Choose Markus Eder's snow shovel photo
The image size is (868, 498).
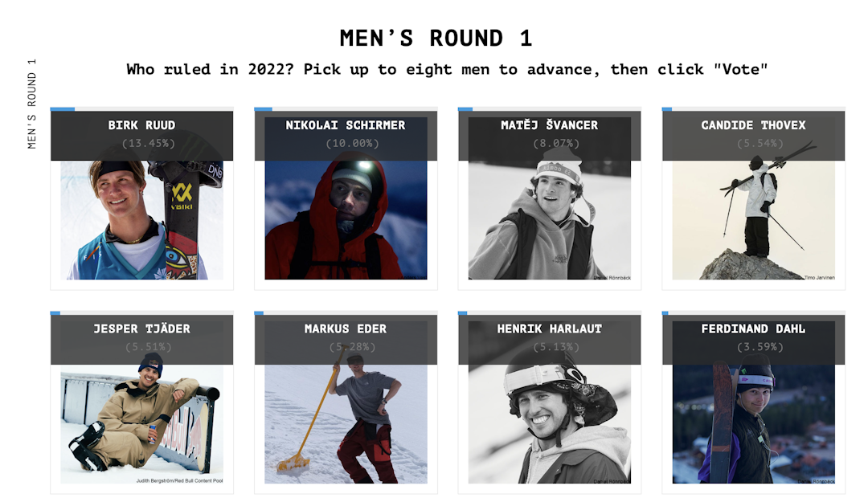coord(346,424)
